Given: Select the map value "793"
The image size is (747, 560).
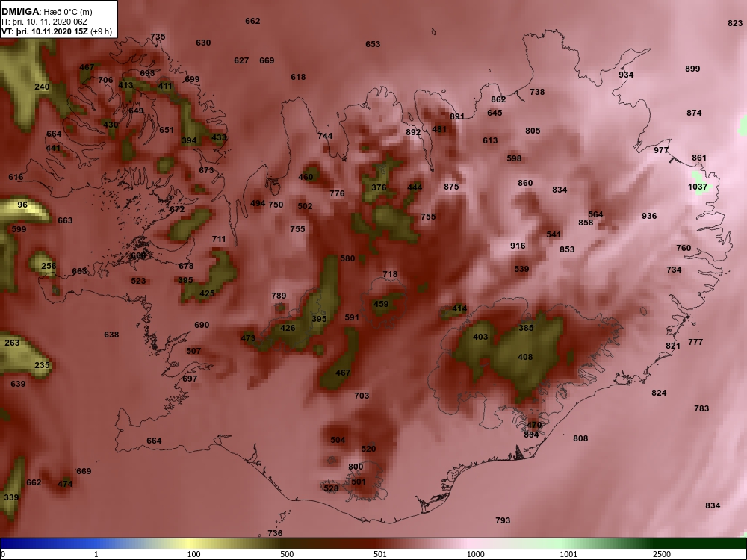Looking at the screenshot, I should coord(503,520).
